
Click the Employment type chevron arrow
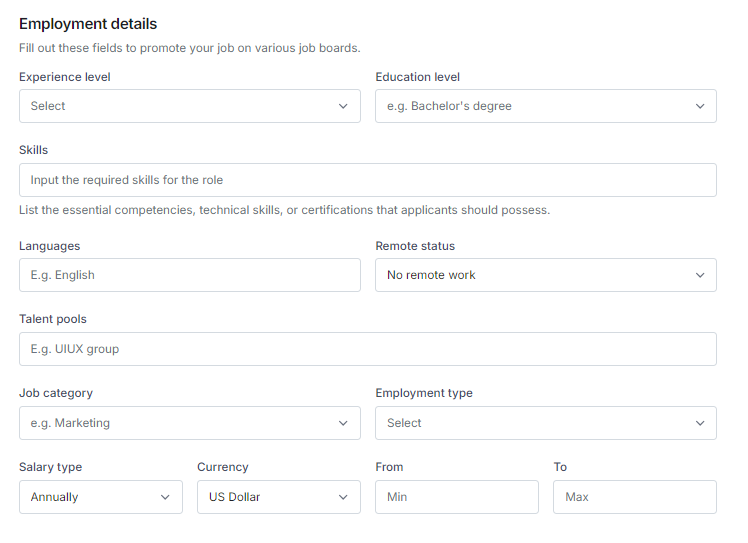tap(700, 423)
